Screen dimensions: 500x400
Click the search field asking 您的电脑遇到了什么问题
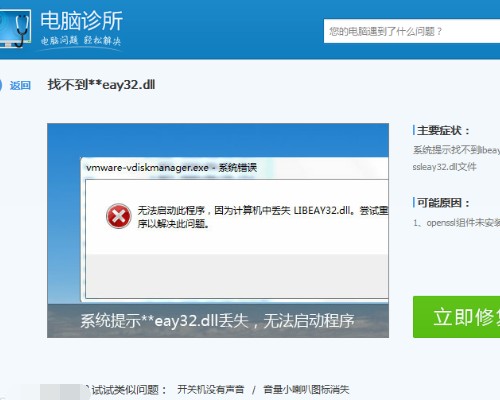(x=412, y=31)
